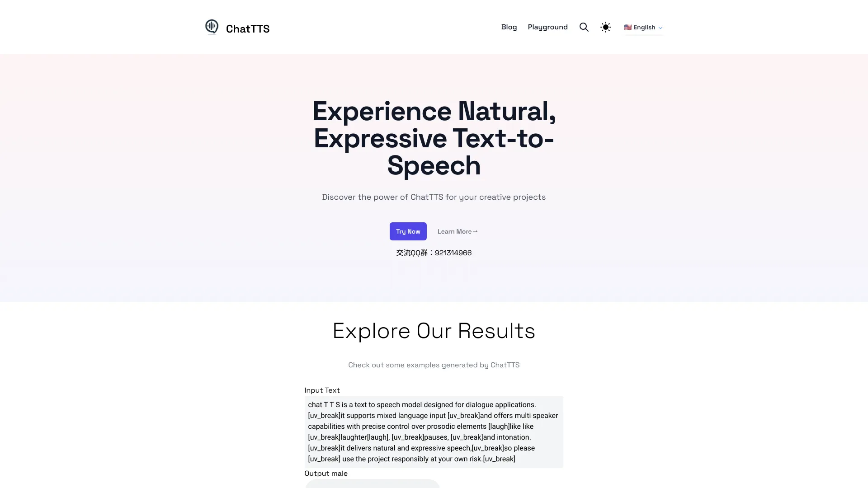Click the US flag language icon
The width and height of the screenshot is (868, 488).
point(628,27)
